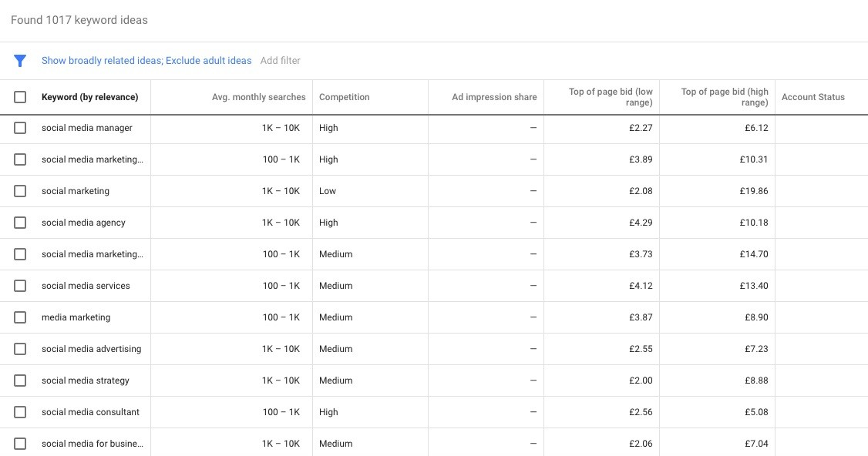Screen dimensions: 868x456
Task: Sort by Avg. monthly searches column
Action: pyautogui.click(x=258, y=97)
